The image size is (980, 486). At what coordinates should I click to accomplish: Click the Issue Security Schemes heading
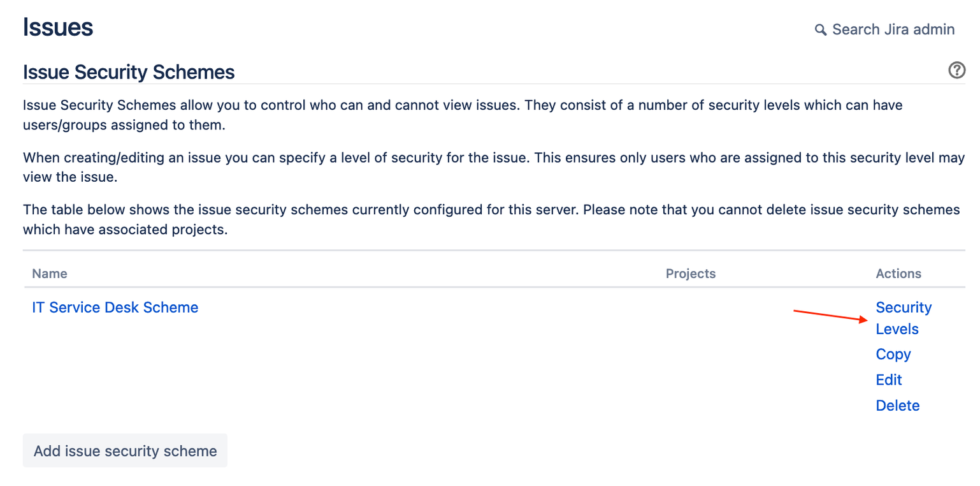point(129,72)
